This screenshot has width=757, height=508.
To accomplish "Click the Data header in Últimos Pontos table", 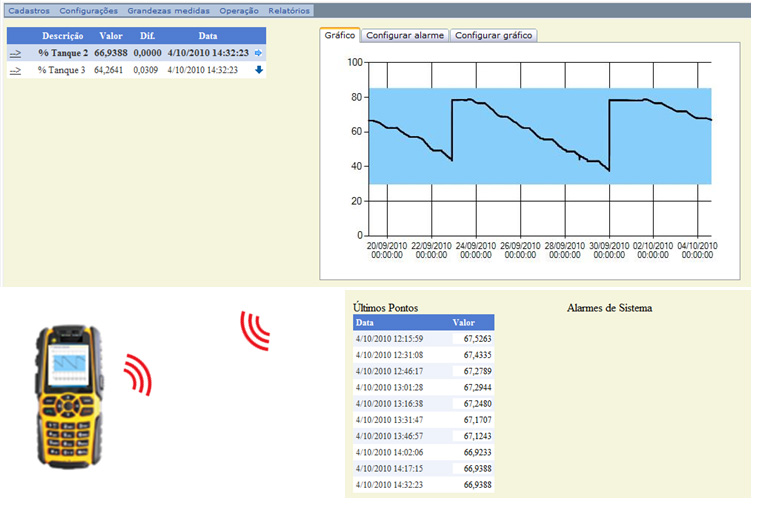I will 366,323.
